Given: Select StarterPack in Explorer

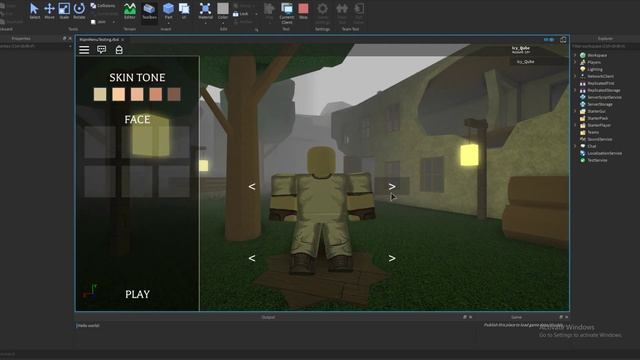Looking at the screenshot, I should click(597, 118).
